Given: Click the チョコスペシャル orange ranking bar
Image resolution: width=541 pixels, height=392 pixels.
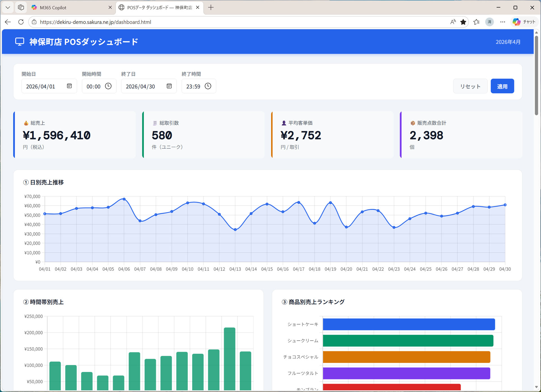Looking at the screenshot, I should (x=407, y=357).
